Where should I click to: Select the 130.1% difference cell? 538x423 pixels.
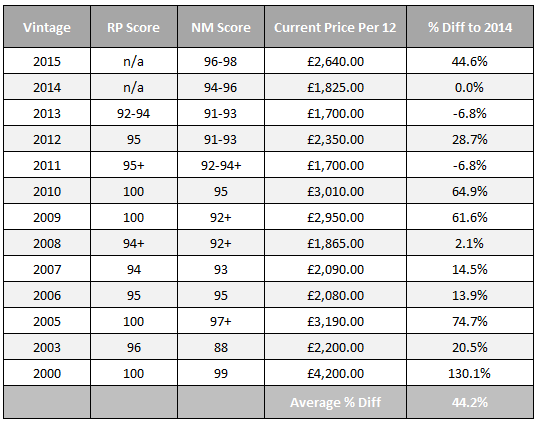pyautogui.click(x=470, y=373)
